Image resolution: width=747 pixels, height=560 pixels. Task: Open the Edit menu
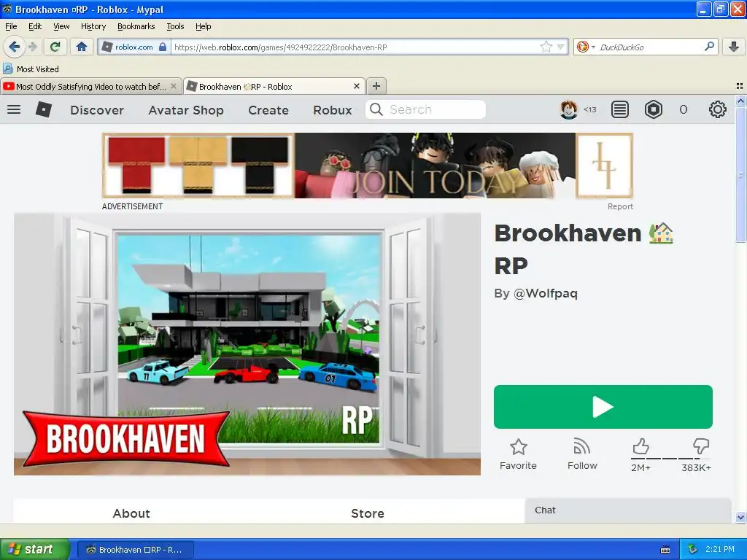(35, 26)
